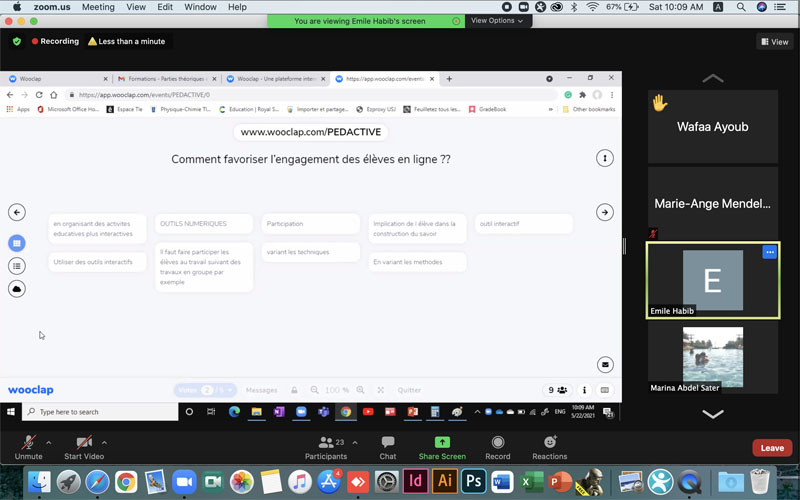
Task: Click the green Share Screen button
Action: (442, 447)
